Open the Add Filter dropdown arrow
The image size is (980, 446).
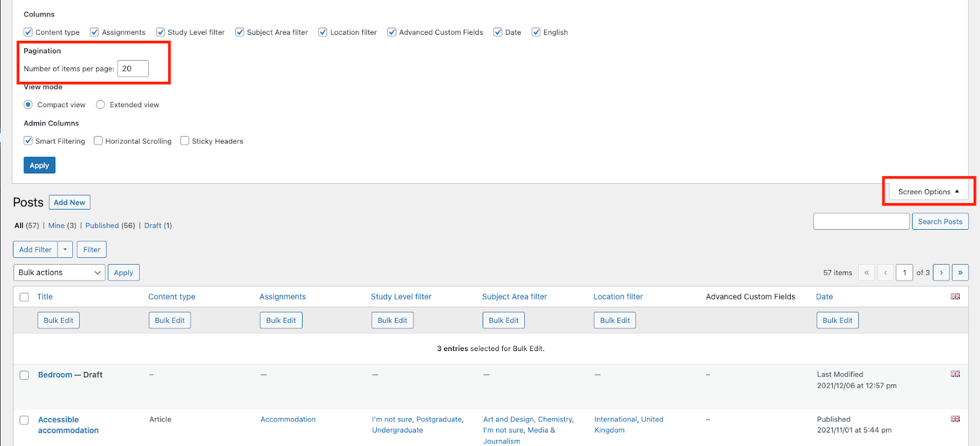65,249
